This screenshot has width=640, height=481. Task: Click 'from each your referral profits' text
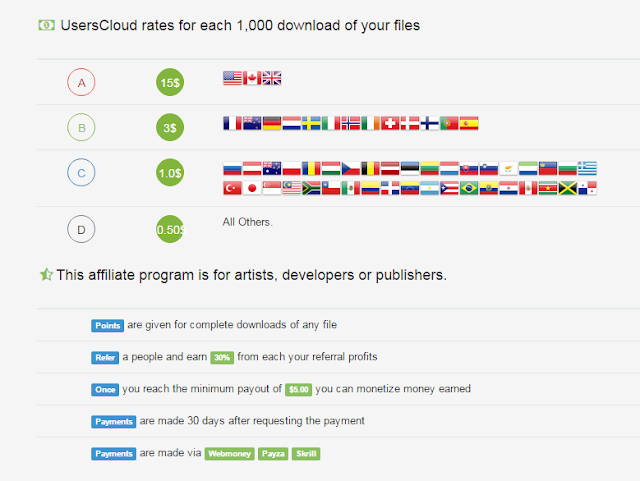coord(307,357)
